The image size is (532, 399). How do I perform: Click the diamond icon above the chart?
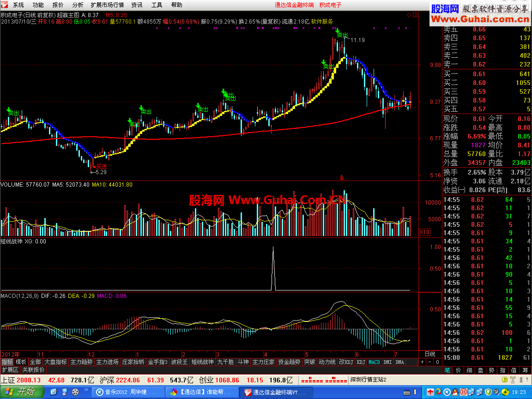409,15
